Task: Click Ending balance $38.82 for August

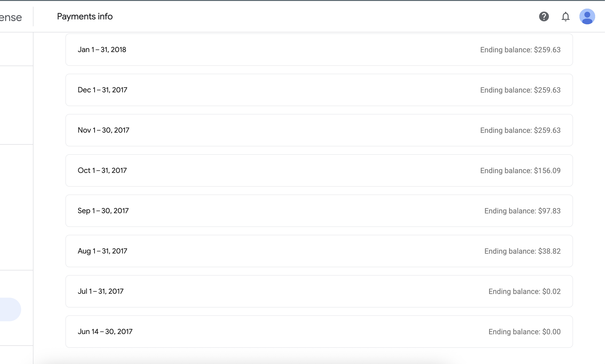Action: click(522, 251)
